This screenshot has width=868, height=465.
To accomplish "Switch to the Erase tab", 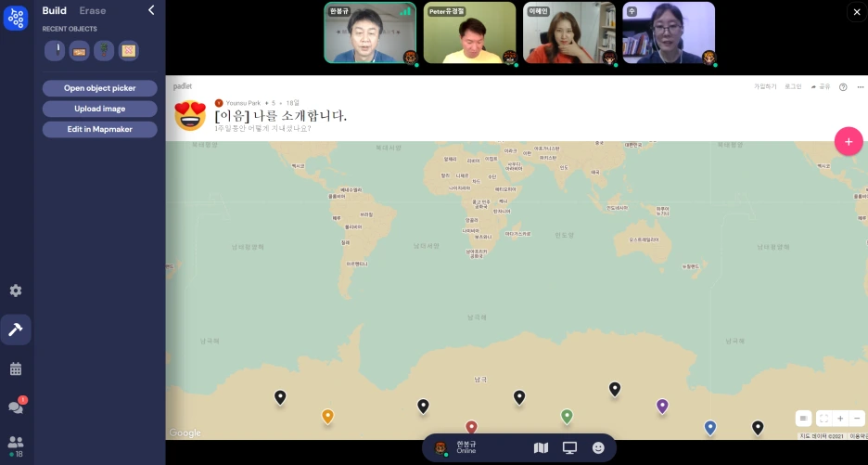I will pos(93,10).
